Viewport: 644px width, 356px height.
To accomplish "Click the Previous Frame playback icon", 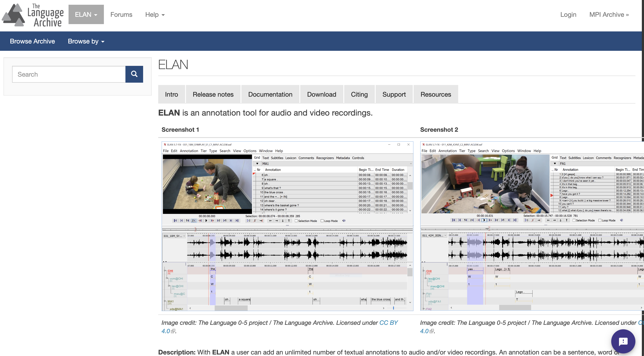I will 194,221.
